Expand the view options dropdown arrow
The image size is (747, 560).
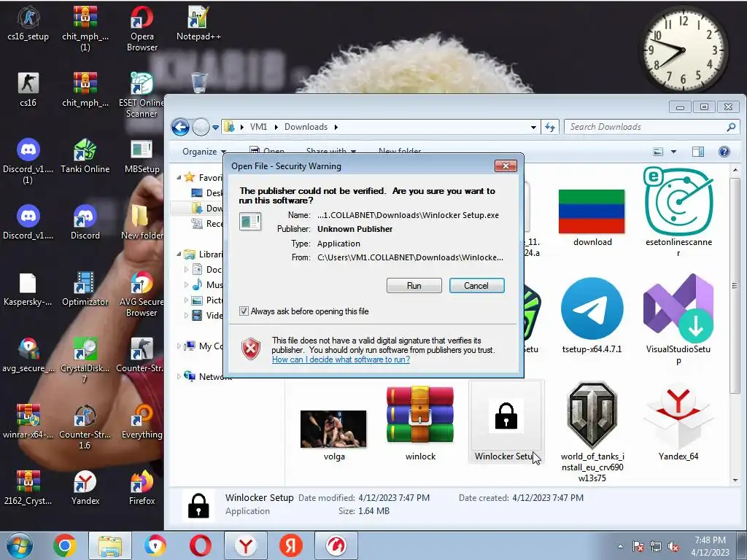673,152
